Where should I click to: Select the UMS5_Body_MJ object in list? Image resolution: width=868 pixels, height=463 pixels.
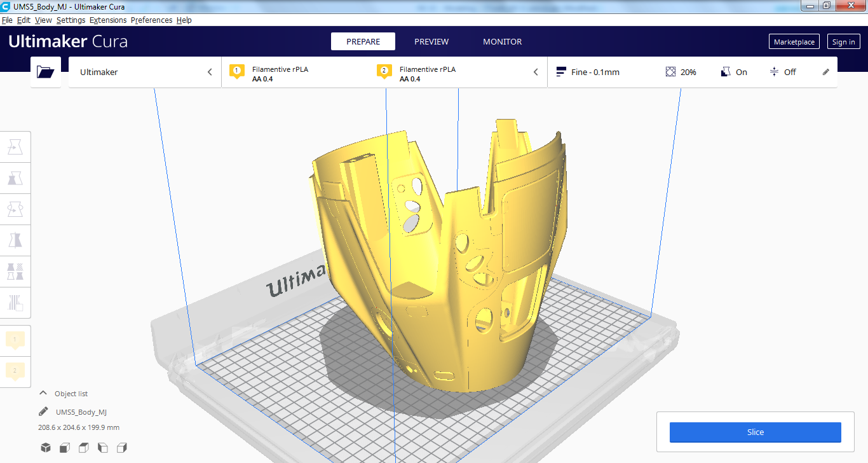81,412
